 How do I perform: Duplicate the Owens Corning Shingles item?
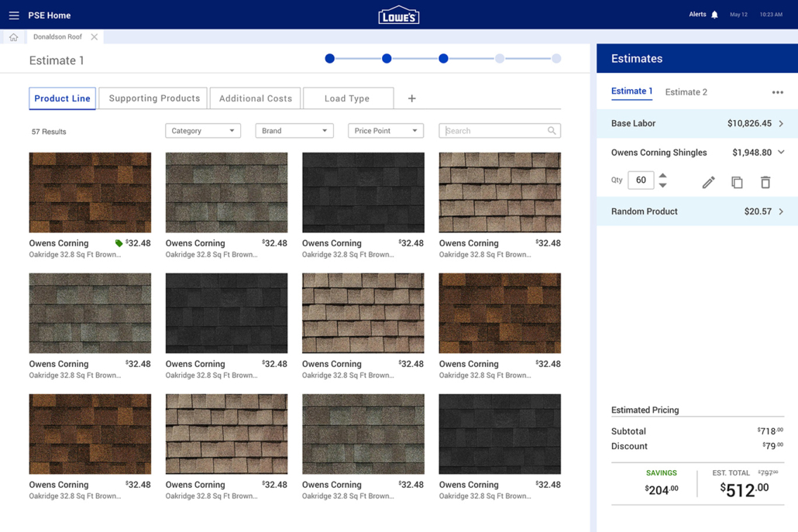point(737,182)
